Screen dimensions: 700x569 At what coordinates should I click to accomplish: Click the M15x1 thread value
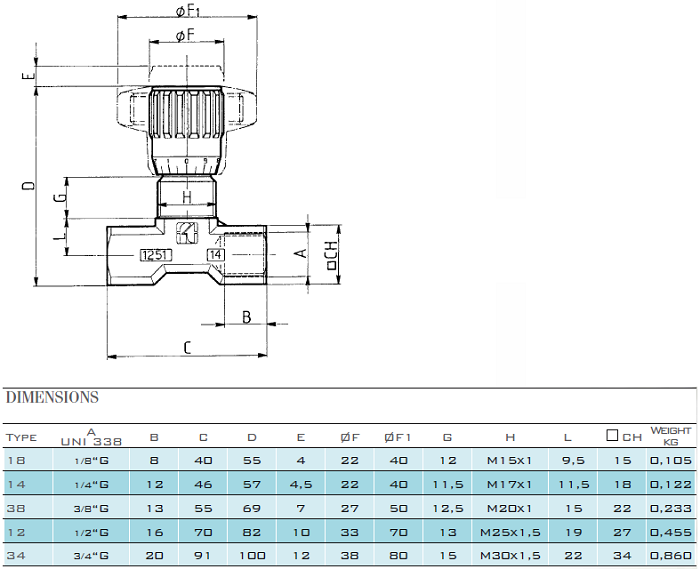click(x=510, y=460)
